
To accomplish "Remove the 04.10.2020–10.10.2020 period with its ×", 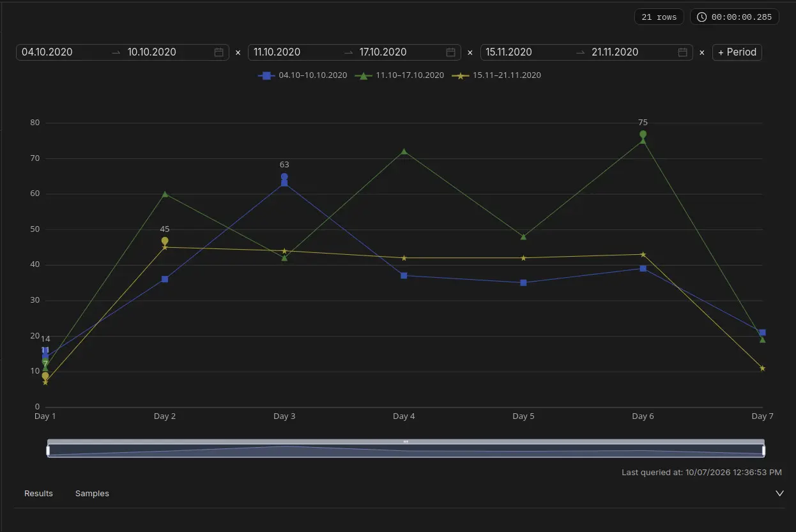I will pyautogui.click(x=238, y=52).
